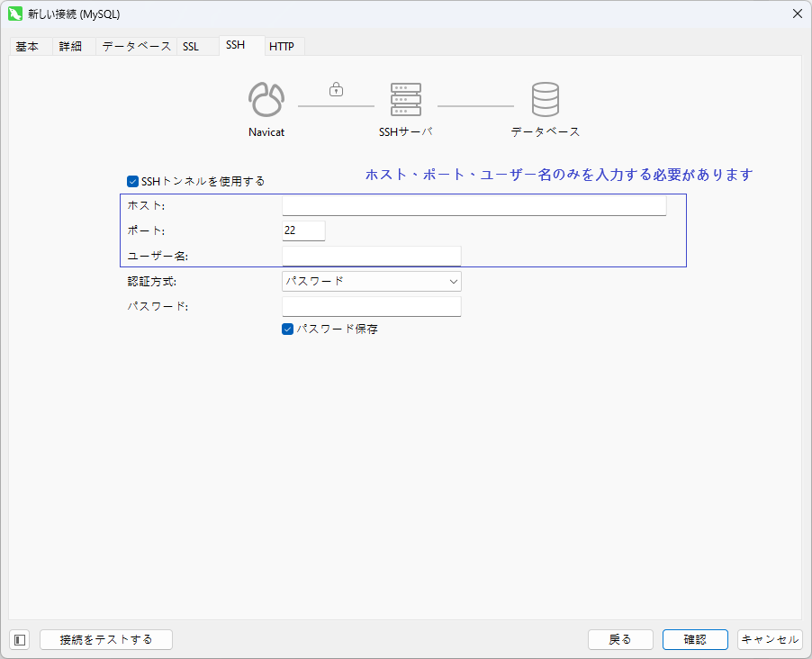Uncheck the SSHトンネルを使用する checkbox
The height and width of the screenshot is (659, 812).
132,181
